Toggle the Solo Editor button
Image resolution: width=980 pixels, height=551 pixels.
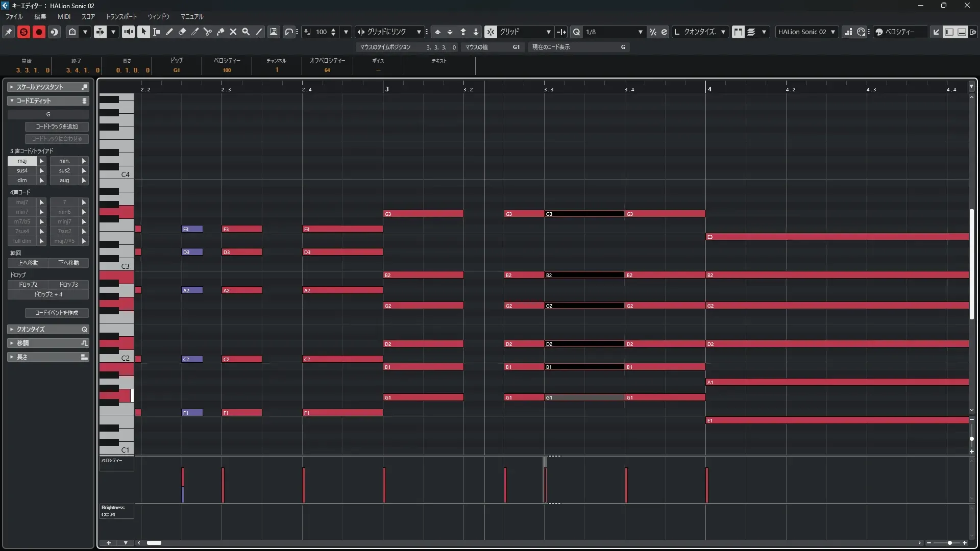pos(23,32)
